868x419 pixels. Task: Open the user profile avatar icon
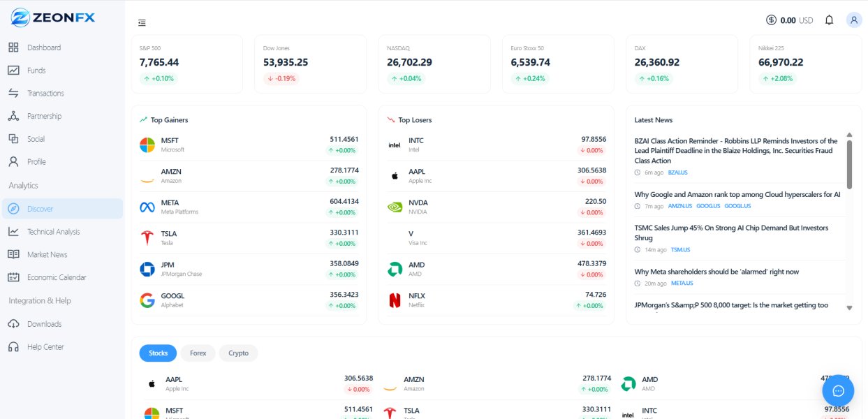pos(853,20)
